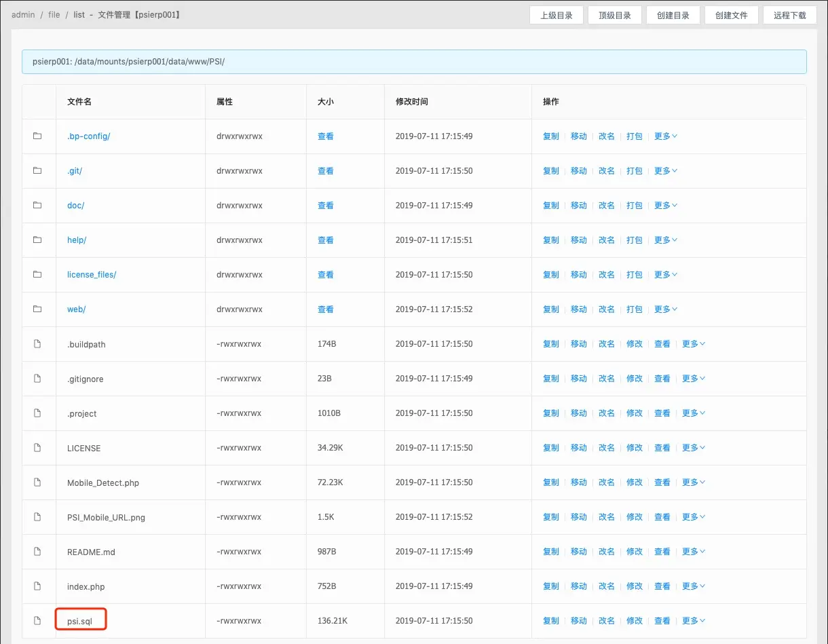
Task: Click the 136.21K size cell
Action: pos(333,621)
